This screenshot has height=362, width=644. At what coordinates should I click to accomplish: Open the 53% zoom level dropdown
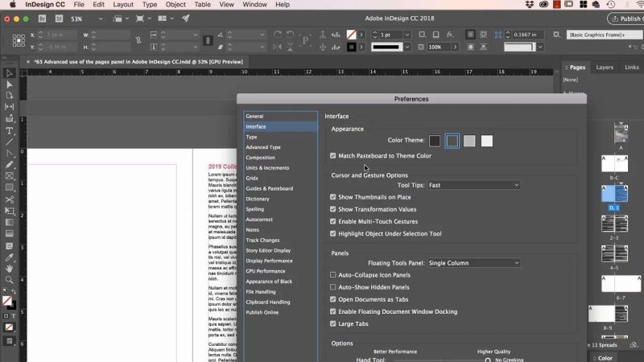100,19
